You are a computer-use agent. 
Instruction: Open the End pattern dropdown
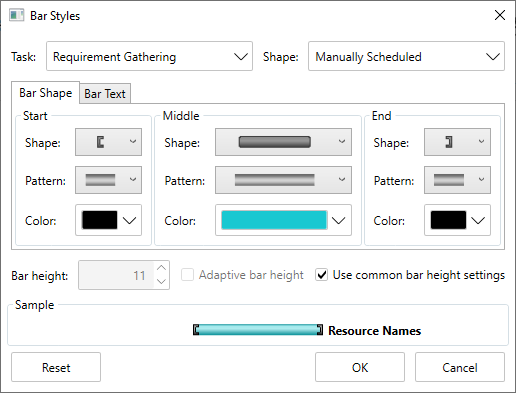point(457,180)
